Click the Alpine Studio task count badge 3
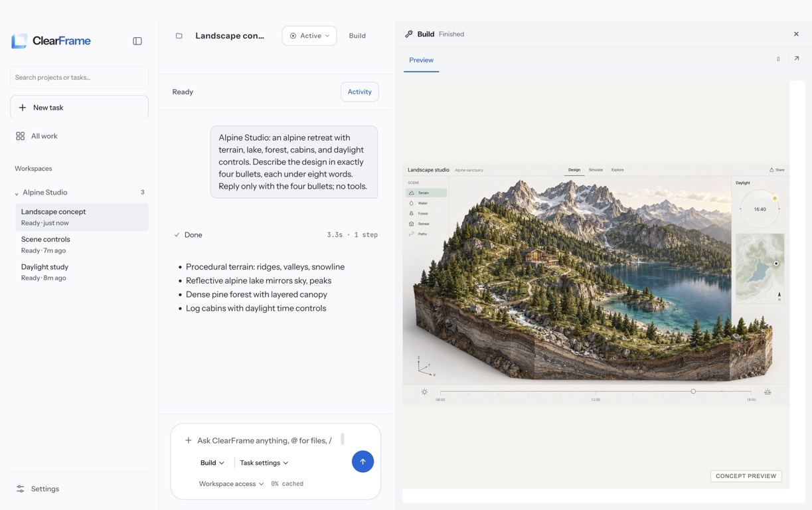The height and width of the screenshot is (510, 812). pyautogui.click(x=142, y=193)
